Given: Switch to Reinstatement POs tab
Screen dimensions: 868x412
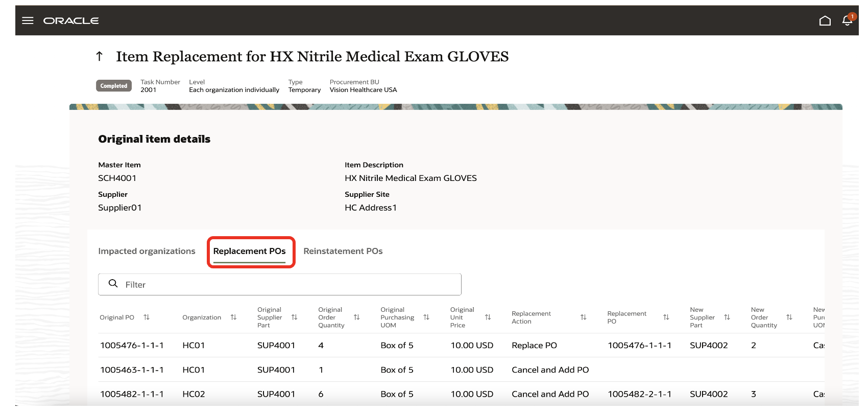Looking at the screenshot, I should pos(343,251).
